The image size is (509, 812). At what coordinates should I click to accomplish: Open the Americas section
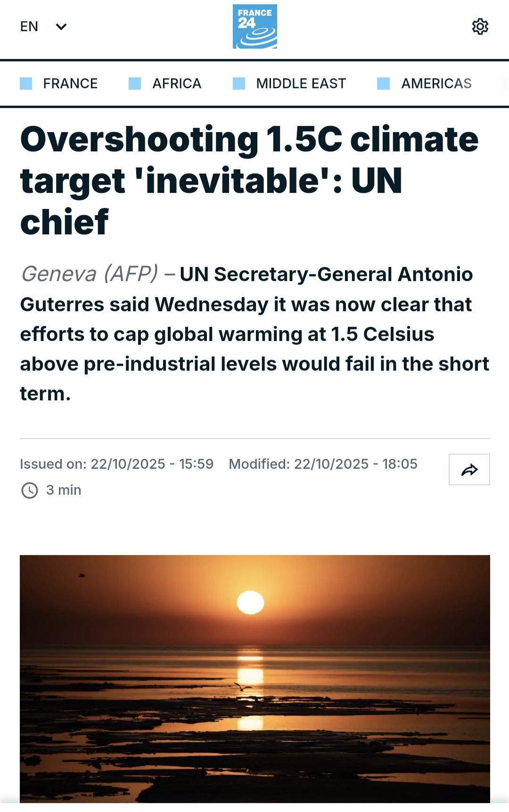tap(436, 83)
